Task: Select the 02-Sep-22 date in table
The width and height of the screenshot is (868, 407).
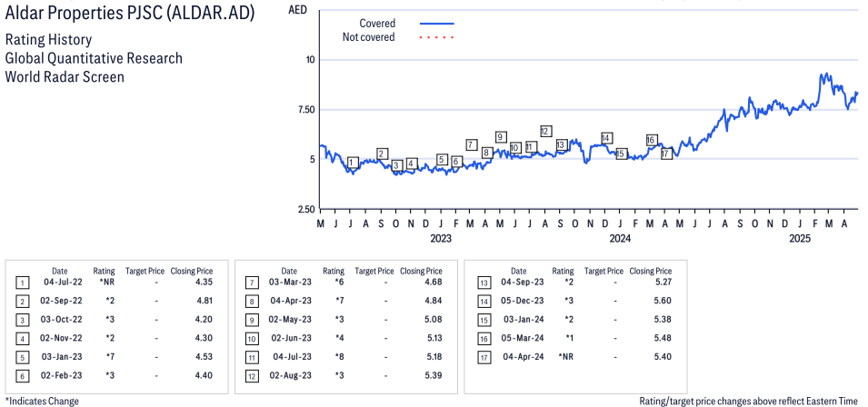Action: click(x=63, y=301)
